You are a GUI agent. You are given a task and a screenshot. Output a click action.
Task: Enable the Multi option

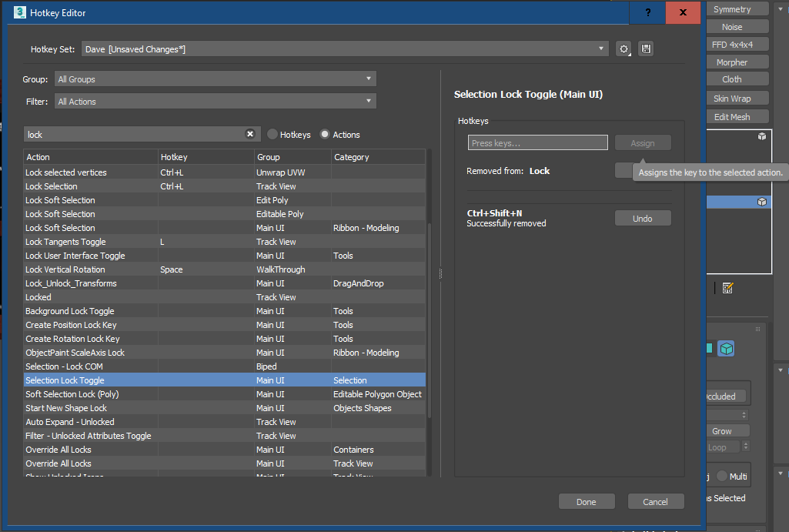[x=722, y=476]
